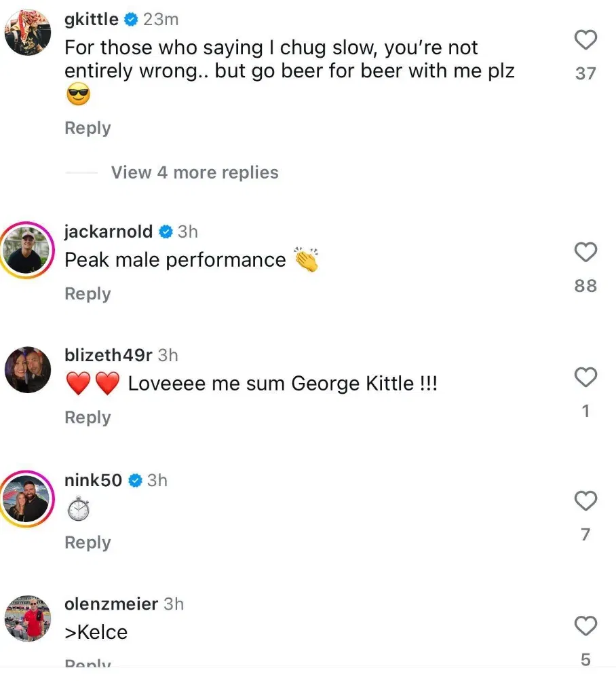The width and height of the screenshot is (616, 681).
Task: Reply to gkittle's comment
Action: [88, 128]
